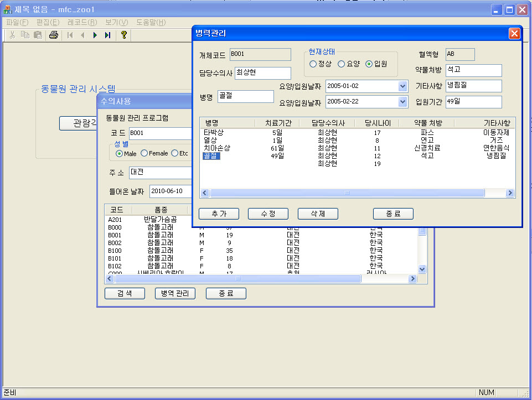
Task: Click the 약물 처방 column header
Action: pyautogui.click(x=427, y=123)
